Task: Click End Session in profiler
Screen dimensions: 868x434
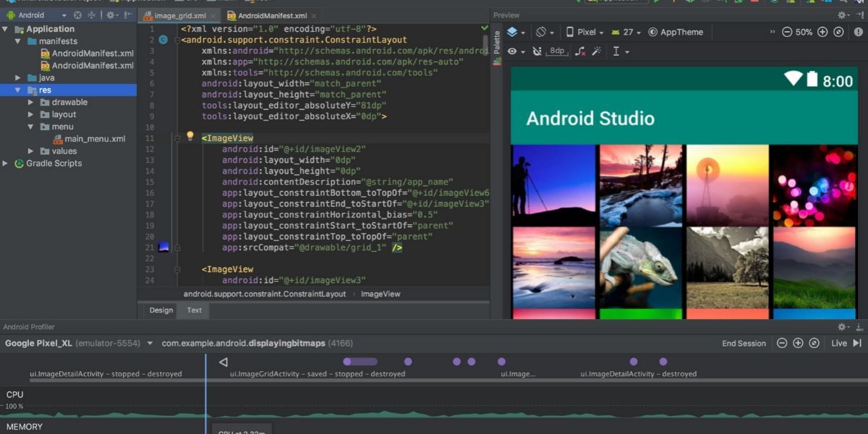Action: point(744,344)
